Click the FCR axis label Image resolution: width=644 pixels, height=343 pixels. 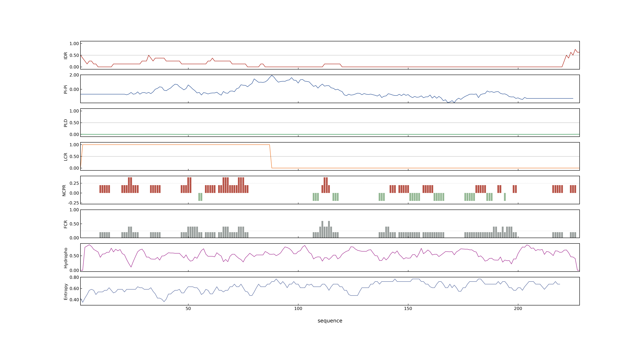66,224
